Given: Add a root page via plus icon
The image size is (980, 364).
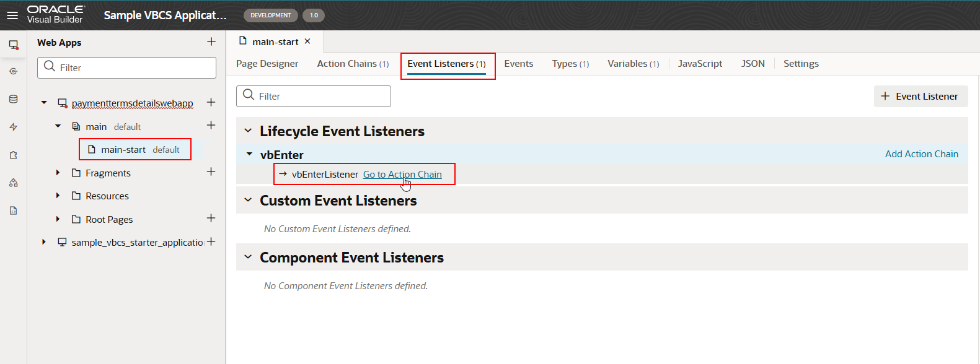Looking at the screenshot, I should click(x=211, y=218).
